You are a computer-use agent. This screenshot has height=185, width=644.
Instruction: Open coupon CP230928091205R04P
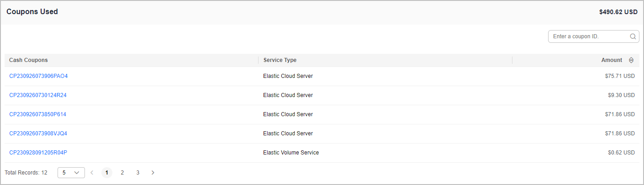click(38, 153)
